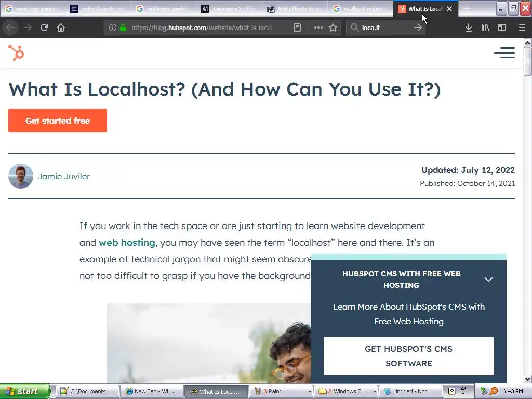532x399 pixels.
Task: Open the library bookshelf icon
Action: pyautogui.click(x=485, y=28)
